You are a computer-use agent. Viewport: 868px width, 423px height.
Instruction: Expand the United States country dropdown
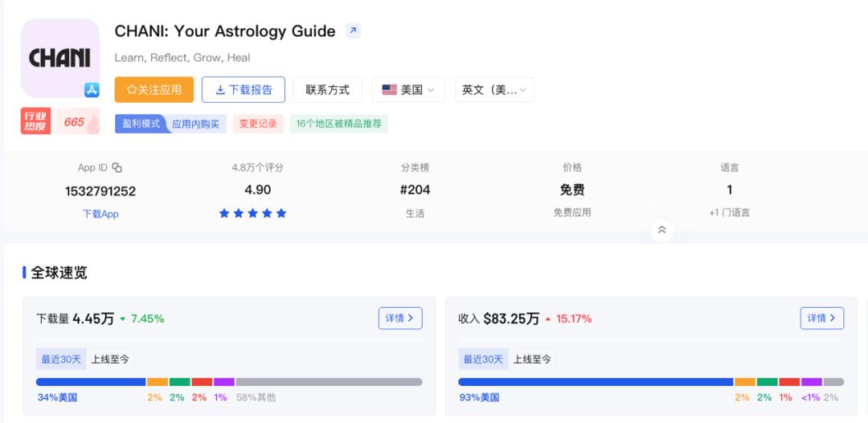(x=409, y=90)
